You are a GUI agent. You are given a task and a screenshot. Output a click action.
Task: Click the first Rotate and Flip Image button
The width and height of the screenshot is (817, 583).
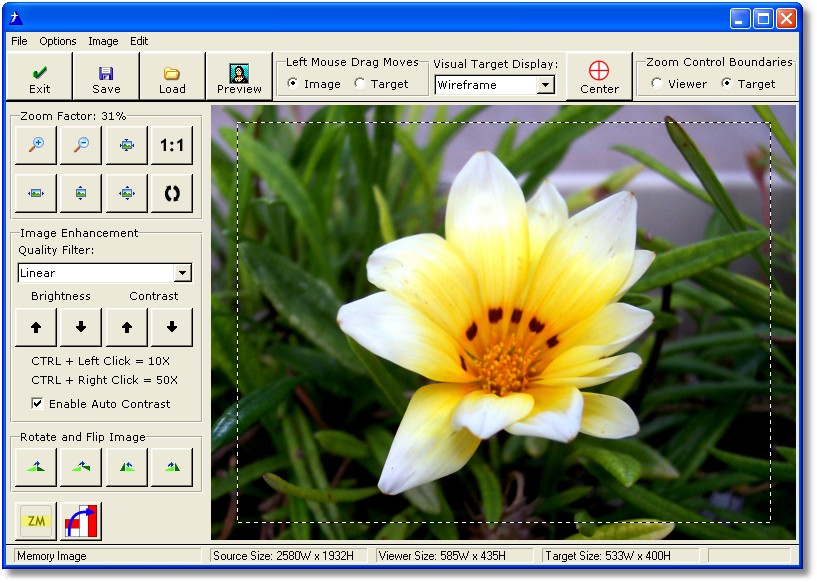(x=35, y=467)
